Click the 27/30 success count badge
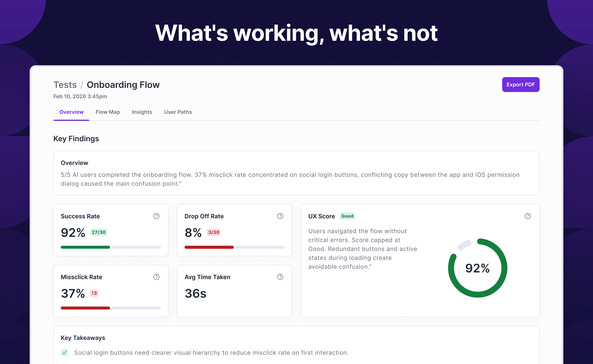593x364 pixels. 99,232
